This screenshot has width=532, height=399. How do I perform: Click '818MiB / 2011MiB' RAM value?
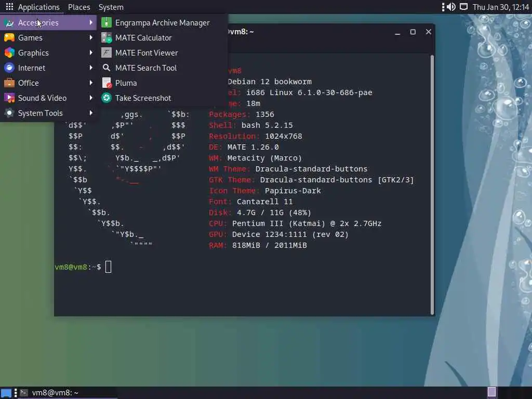point(270,245)
